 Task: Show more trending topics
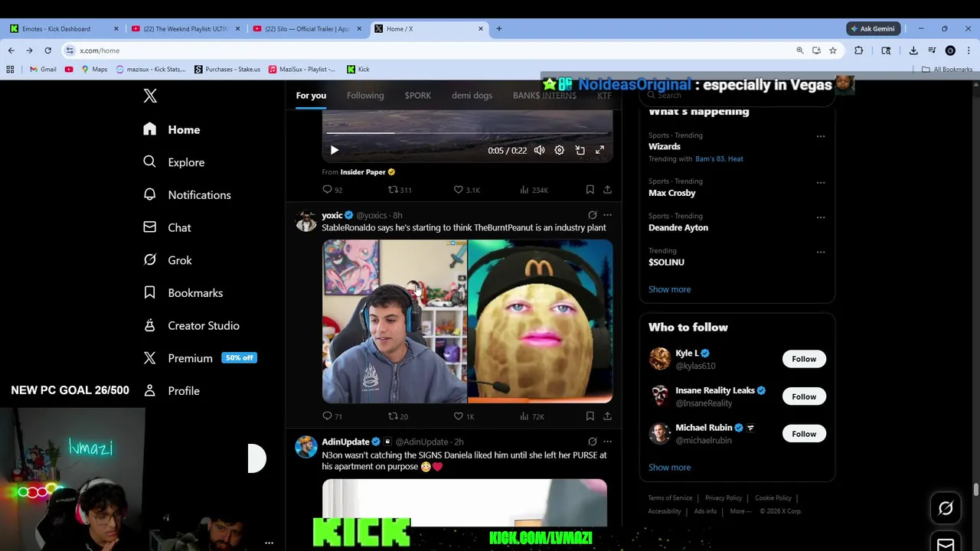669,289
